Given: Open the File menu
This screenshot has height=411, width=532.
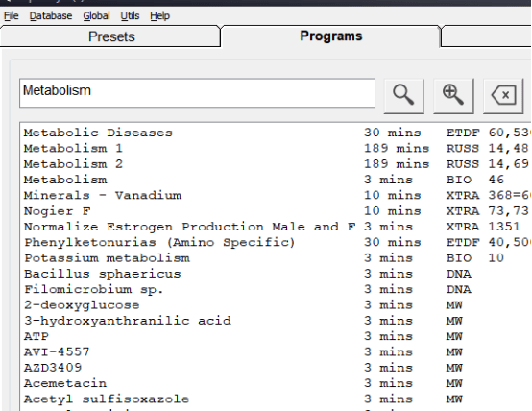Looking at the screenshot, I should (12, 16).
